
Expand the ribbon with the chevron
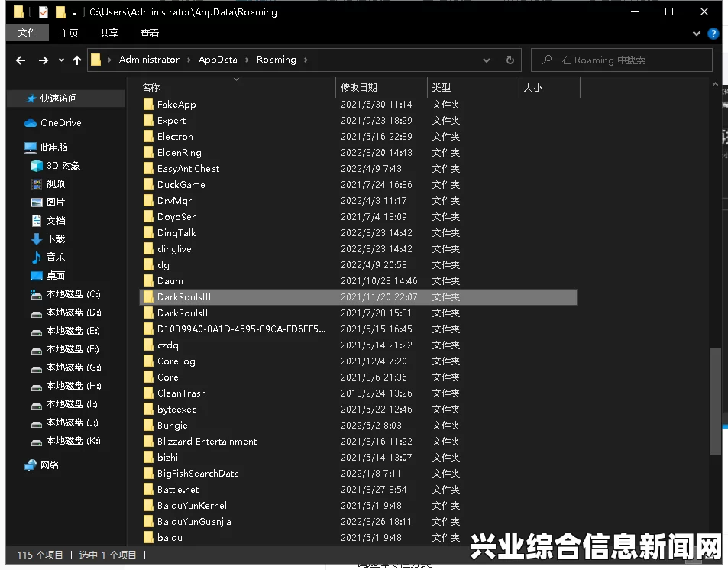697,34
